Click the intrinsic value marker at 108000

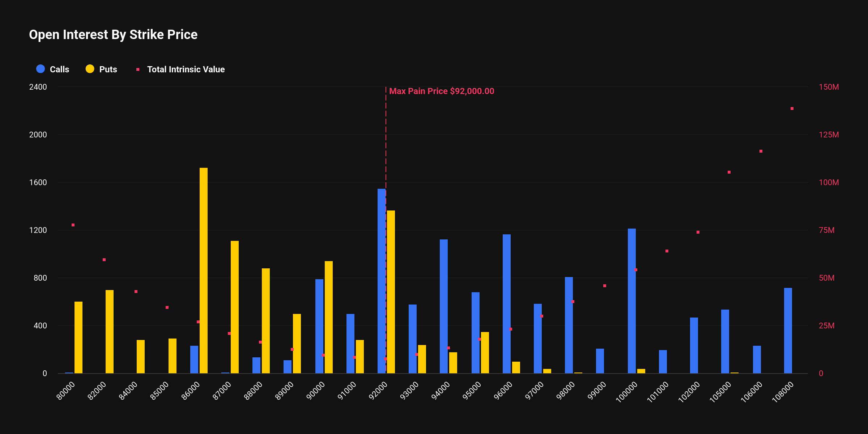tap(792, 109)
